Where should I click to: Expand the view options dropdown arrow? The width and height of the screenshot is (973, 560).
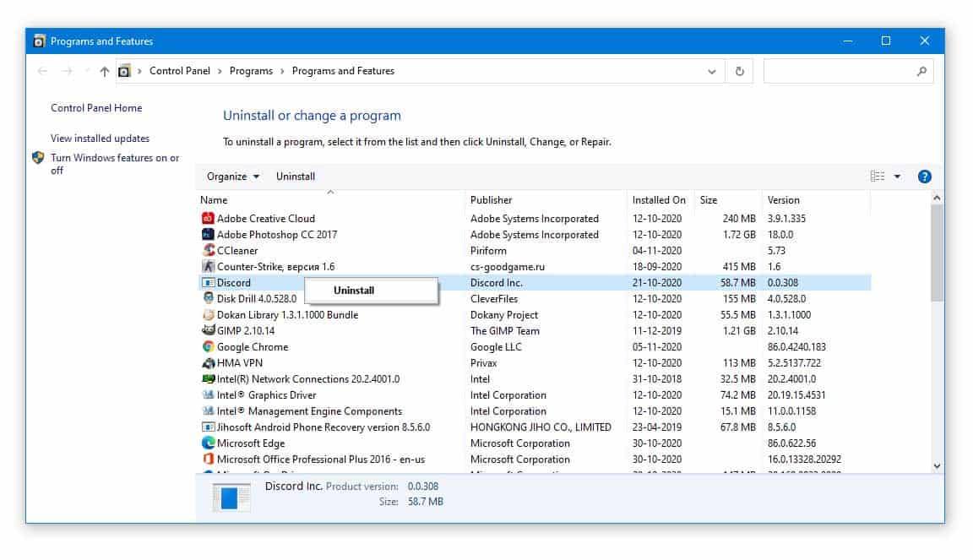pyautogui.click(x=897, y=177)
